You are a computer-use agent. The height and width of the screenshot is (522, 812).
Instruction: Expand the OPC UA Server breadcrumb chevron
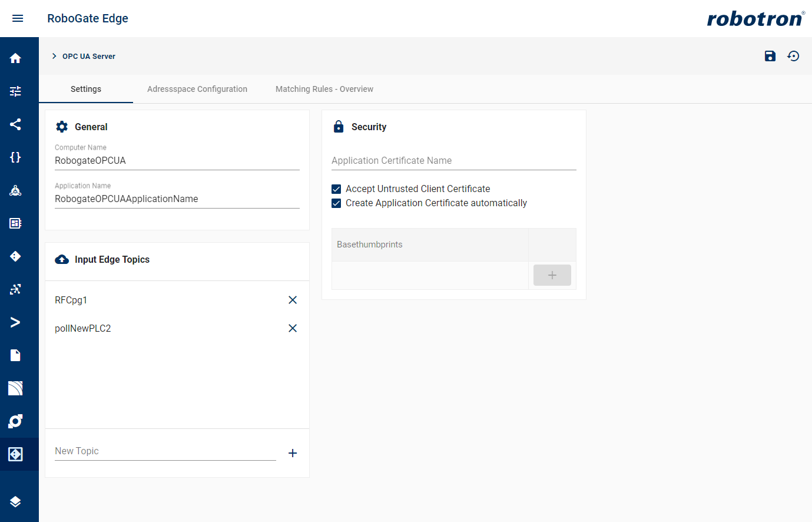pyautogui.click(x=54, y=56)
